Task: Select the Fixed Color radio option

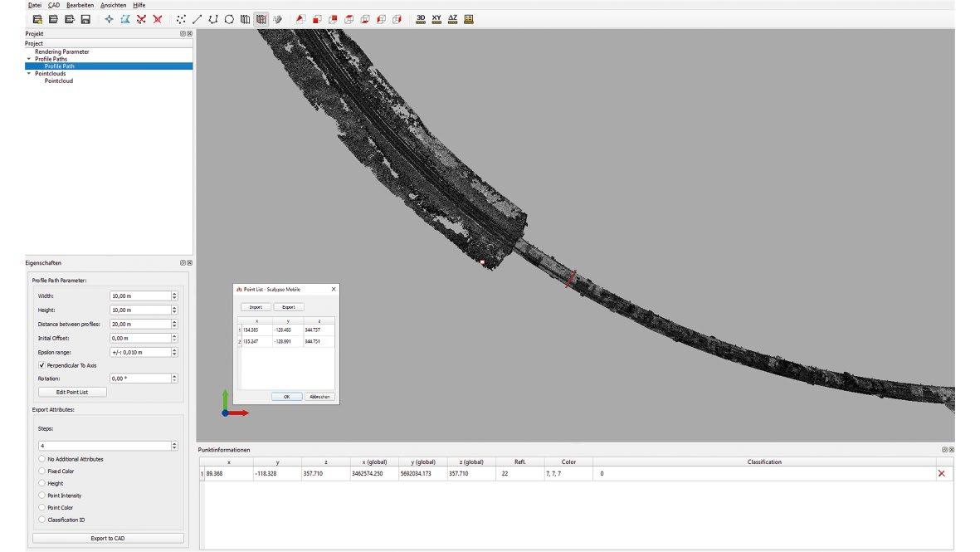Action: click(41, 471)
